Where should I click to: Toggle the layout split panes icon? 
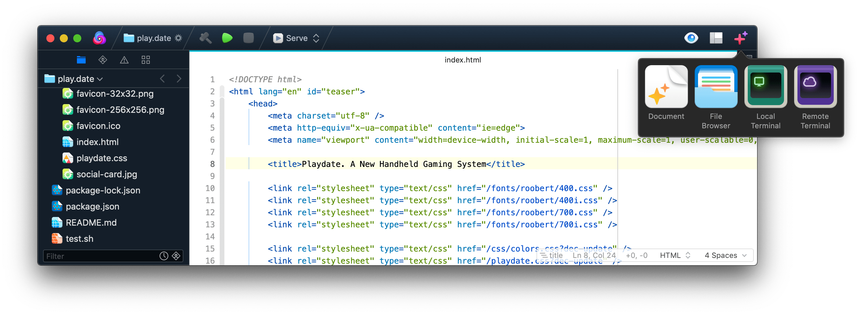click(716, 38)
